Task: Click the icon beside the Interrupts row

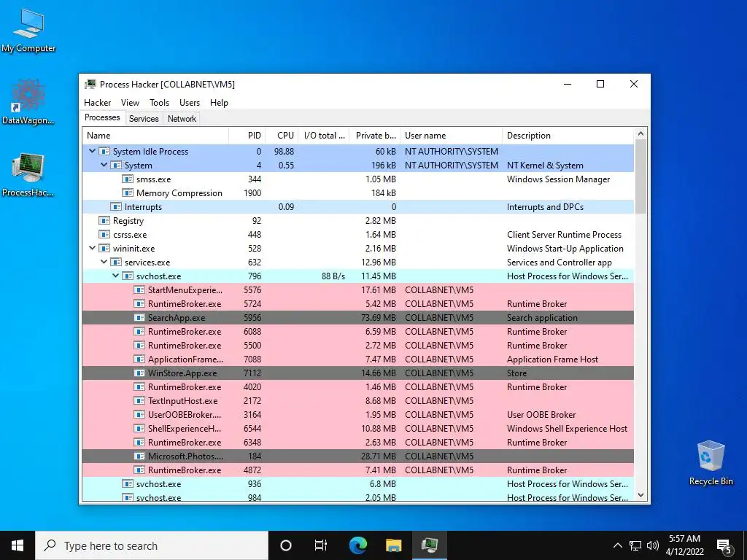Action: pyautogui.click(x=116, y=206)
